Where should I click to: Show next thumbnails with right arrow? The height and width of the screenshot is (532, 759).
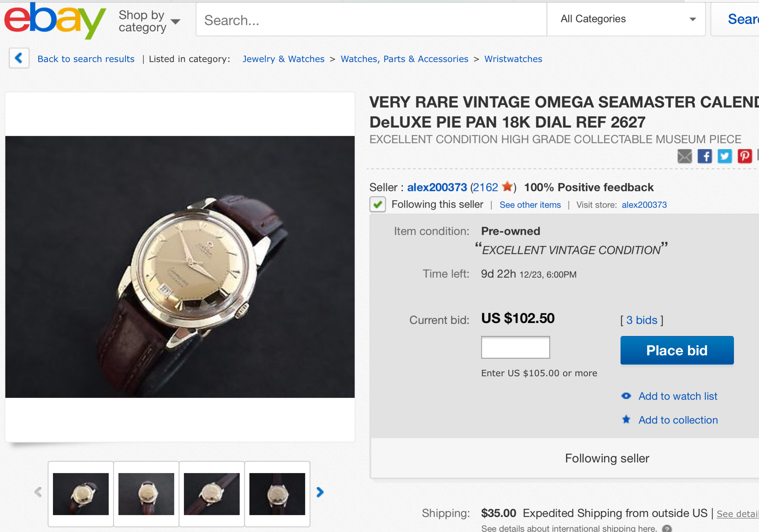tap(320, 492)
